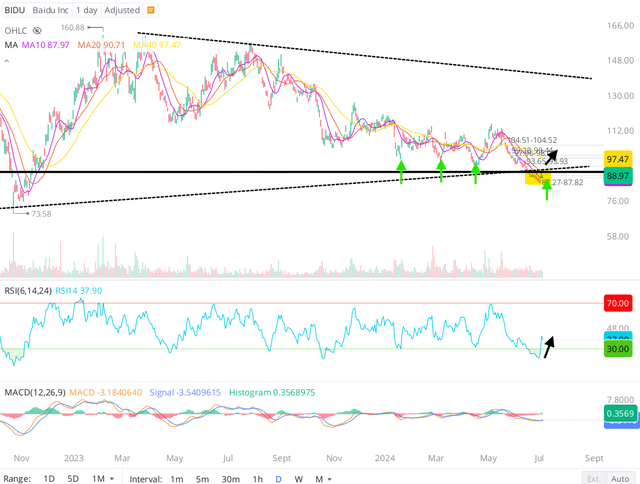Select the daily D interval
The height and width of the screenshot is (484, 640).
tap(278, 479)
